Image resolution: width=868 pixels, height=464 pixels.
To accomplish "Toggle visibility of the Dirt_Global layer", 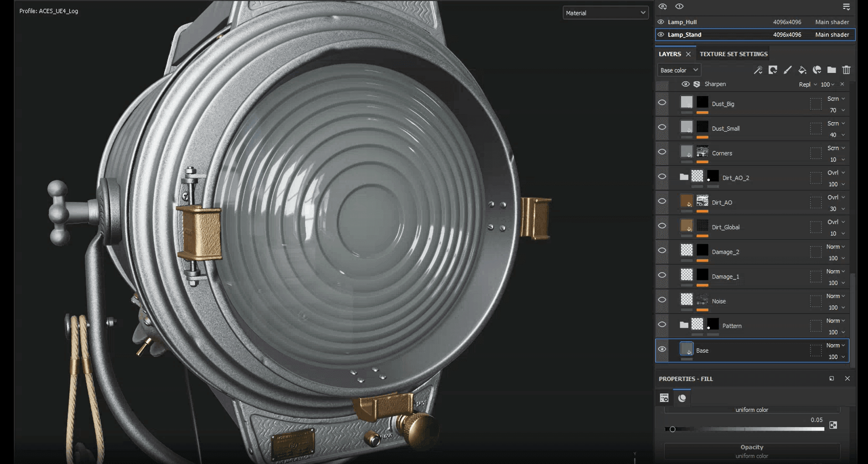I will (x=662, y=226).
